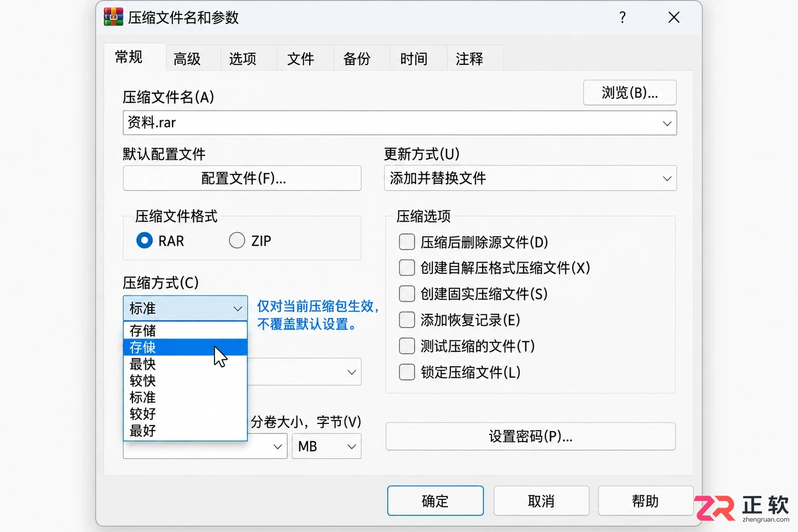Pick 最快 from the compression method list

click(x=185, y=364)
